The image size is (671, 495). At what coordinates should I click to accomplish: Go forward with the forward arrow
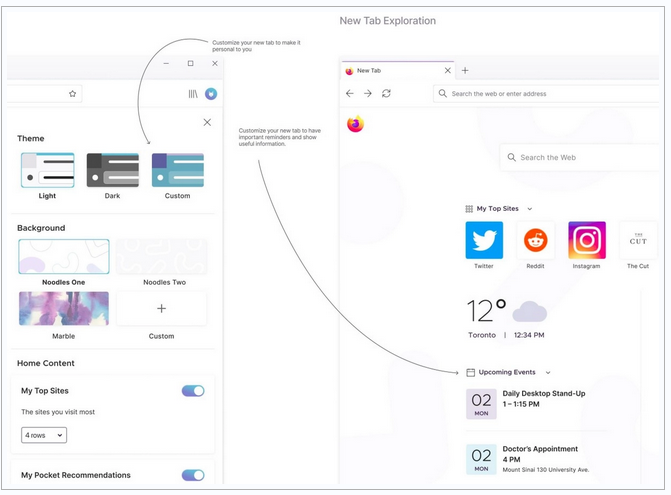tap(368, 93)
